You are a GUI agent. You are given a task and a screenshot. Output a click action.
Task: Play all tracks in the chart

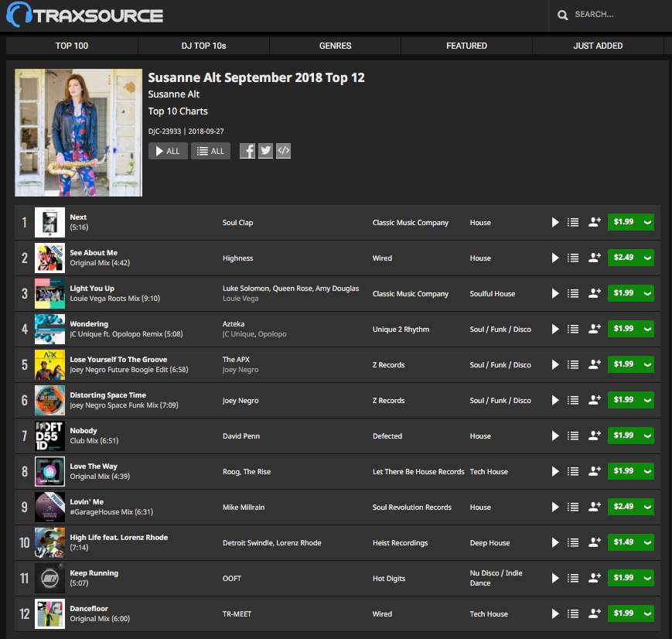click(168, 151)
